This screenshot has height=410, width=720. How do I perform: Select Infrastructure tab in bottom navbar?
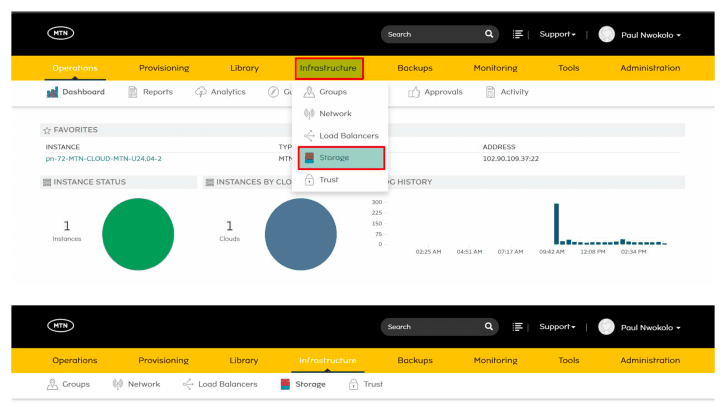tap(328, 360)
